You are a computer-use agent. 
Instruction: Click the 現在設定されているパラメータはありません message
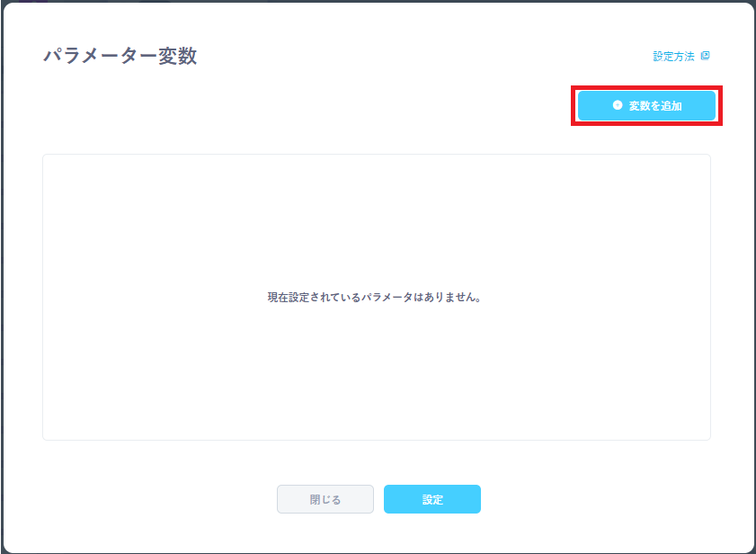pos(376,297)
